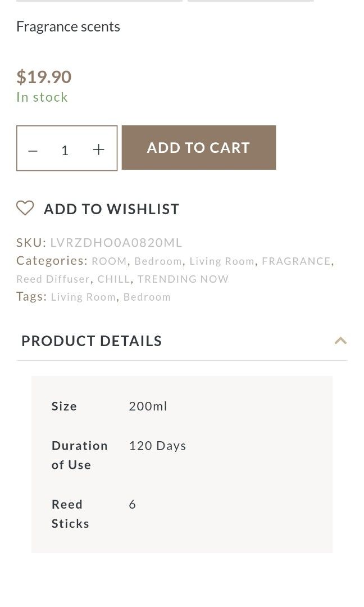Select the Bedroom tag link
Viewport: 364px width, 607px height.
pyautogui.click(x=147, y=297)
